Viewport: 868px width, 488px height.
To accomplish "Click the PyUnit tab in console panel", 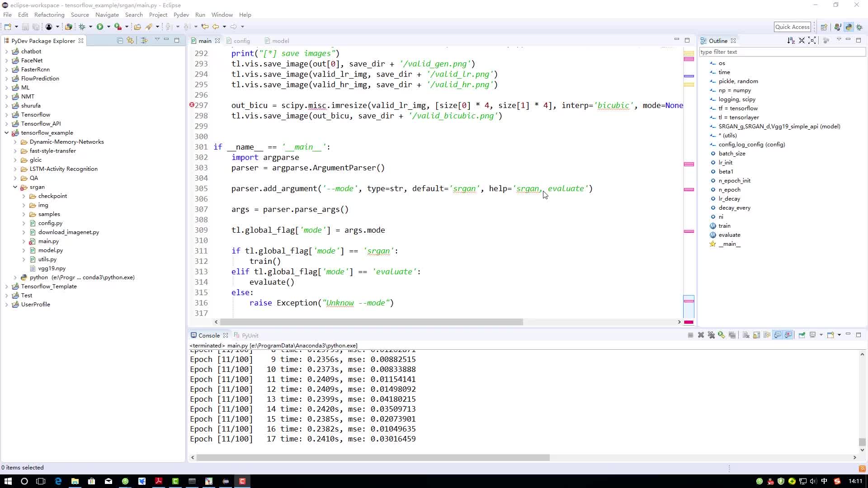I will tap(249, 335).
